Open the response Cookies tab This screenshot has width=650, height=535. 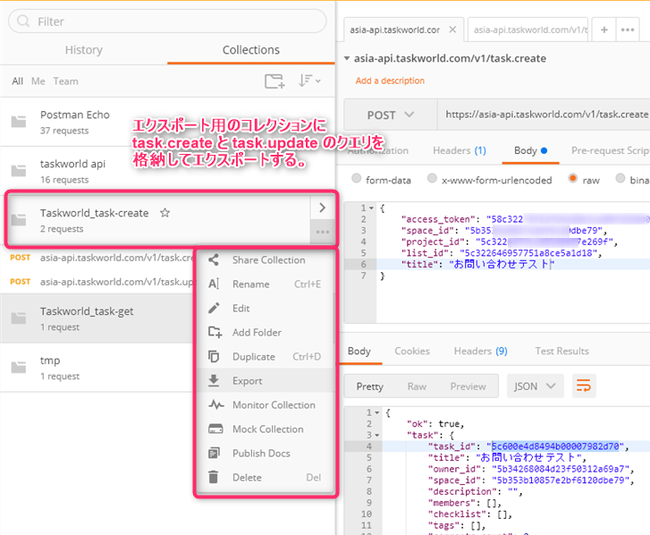pyautogui.click(x=412, y=351)
